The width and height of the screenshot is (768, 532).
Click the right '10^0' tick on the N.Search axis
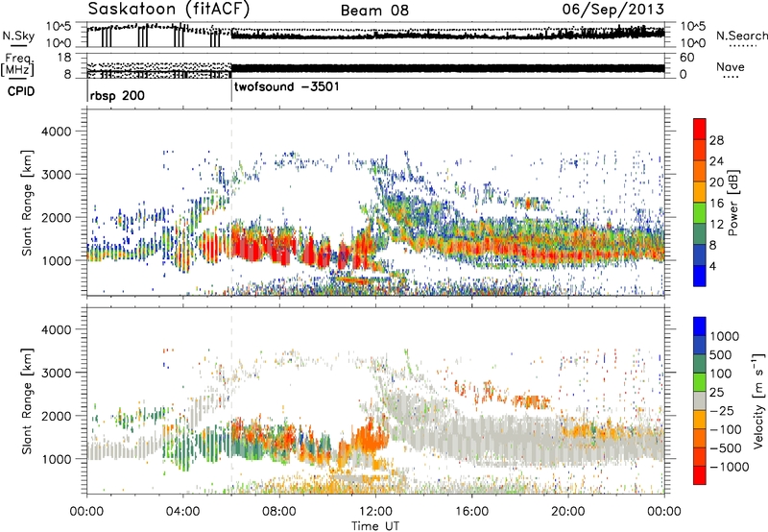tap(693, 43)
